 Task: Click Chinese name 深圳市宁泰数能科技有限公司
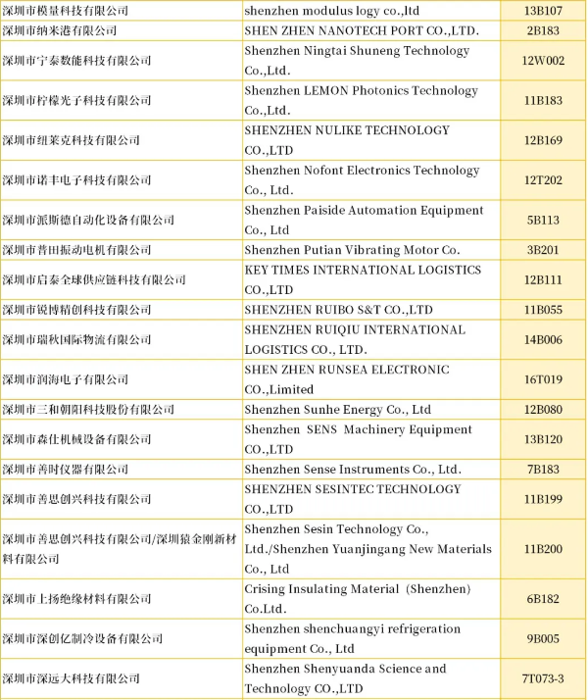point(76,60)
